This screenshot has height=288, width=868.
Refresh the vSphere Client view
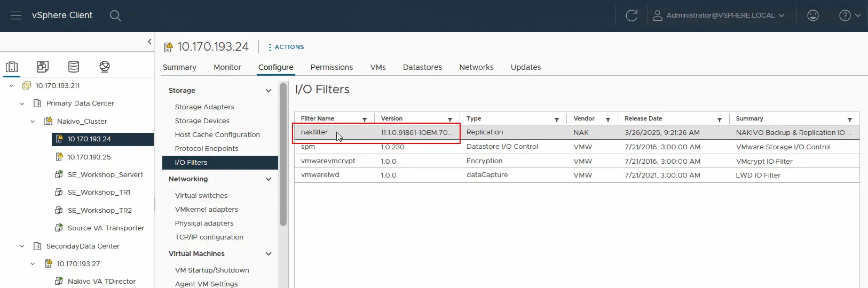[632, 15]
